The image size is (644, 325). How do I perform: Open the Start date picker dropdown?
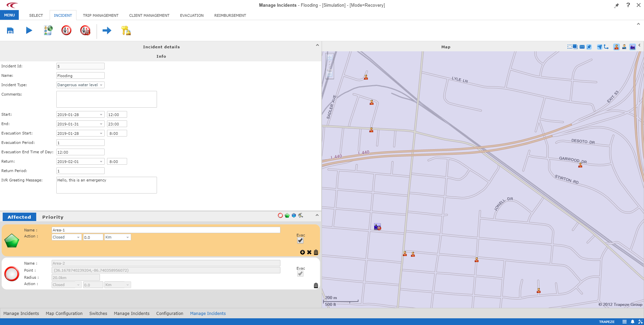pos(101,114)
